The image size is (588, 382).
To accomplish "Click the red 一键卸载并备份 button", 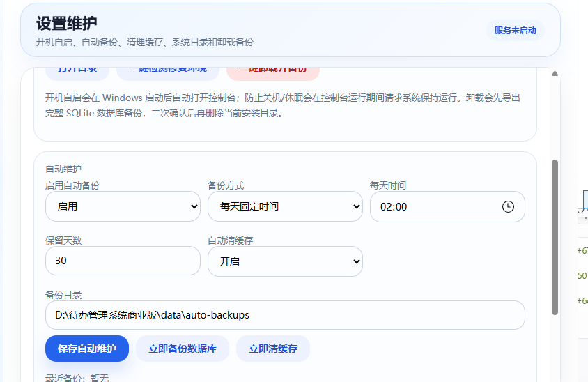I will 273,73.
